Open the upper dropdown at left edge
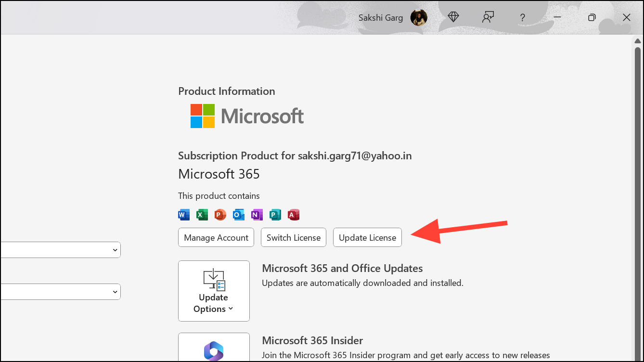 60,250
